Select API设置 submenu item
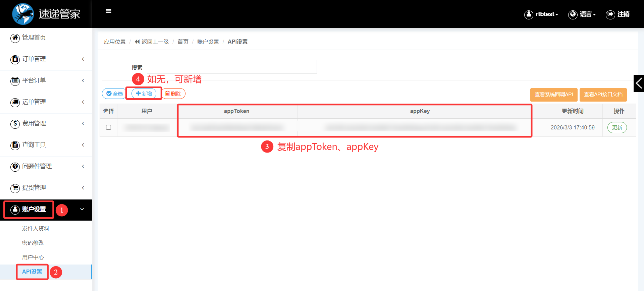Viewport: 644px width, 291px height. pyautogui.click(x=32, y=272)
